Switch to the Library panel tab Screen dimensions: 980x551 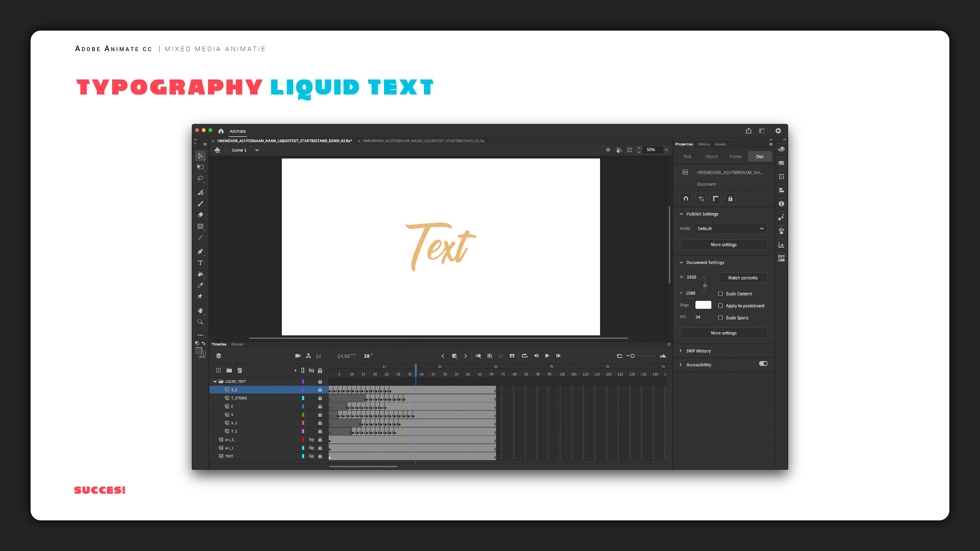tap(703, 144)
